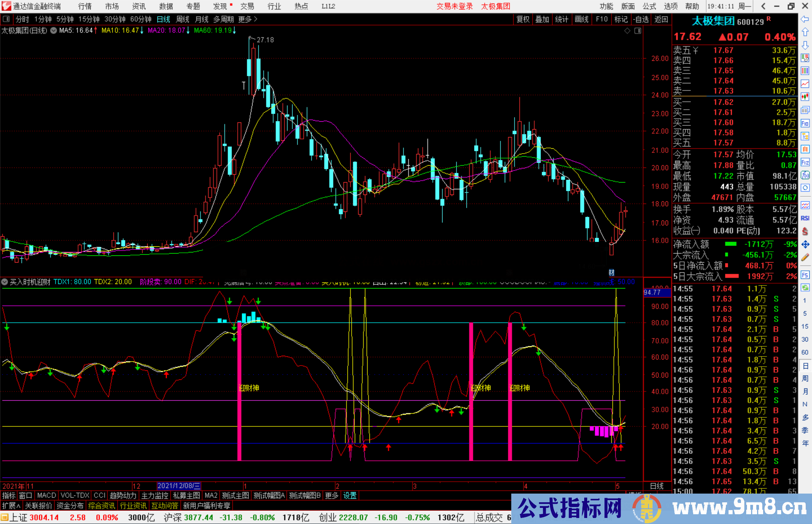Click the four-way move arrows icon

coord(805,245)
